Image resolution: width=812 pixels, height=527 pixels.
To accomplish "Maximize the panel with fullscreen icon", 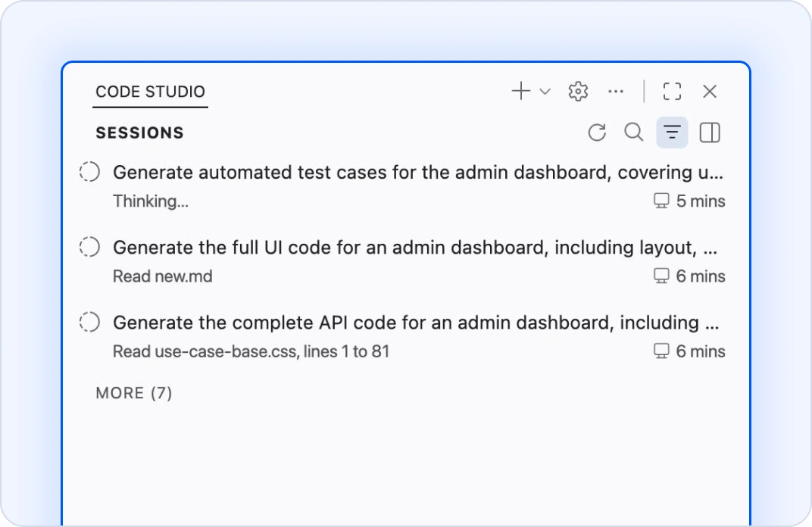I will 672,92.
